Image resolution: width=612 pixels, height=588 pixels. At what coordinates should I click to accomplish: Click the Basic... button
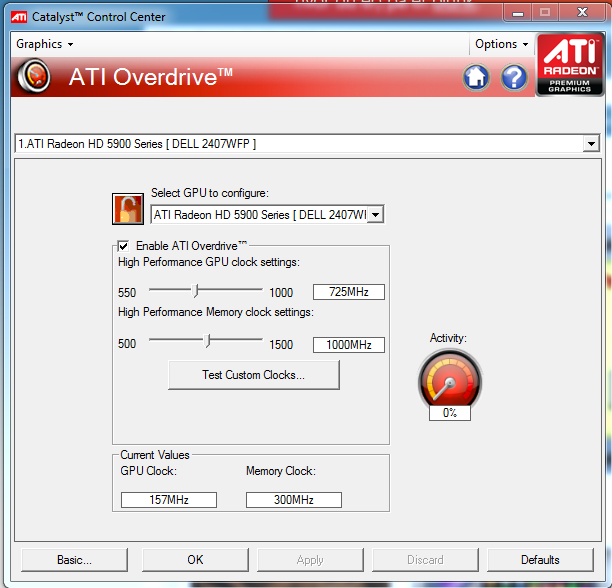pos(75,560)
